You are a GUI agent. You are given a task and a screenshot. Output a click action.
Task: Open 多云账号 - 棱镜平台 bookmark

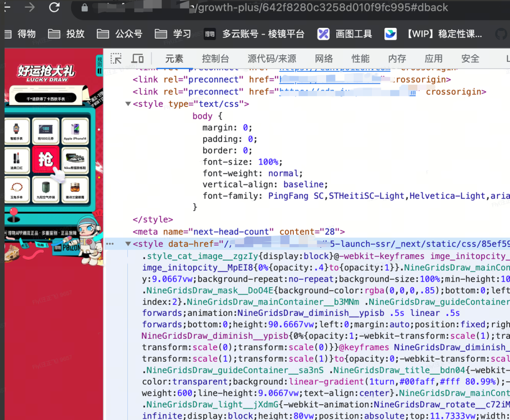[x=254, y=34]
